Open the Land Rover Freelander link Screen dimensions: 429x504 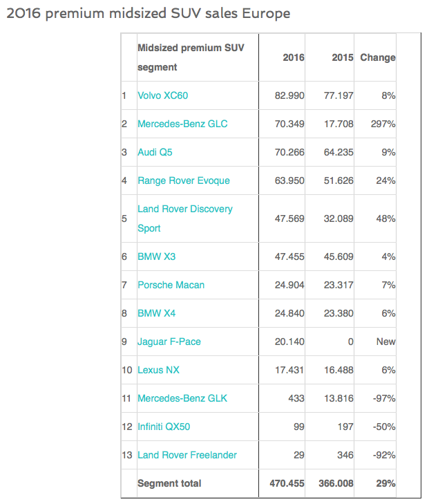187,455
